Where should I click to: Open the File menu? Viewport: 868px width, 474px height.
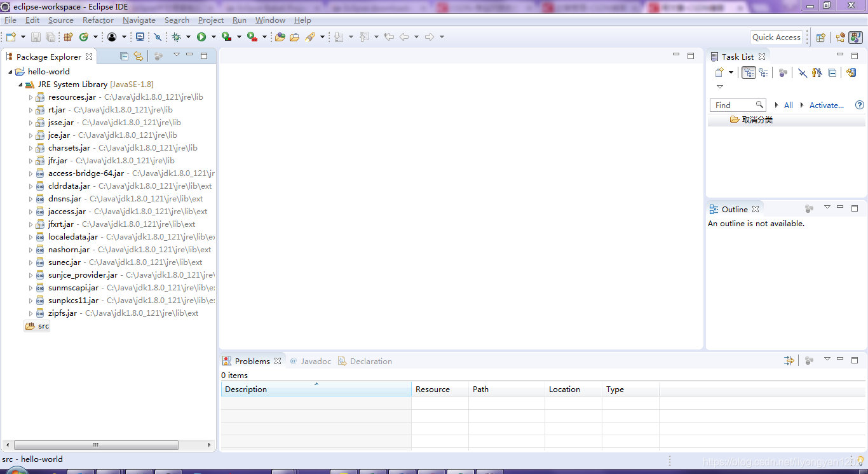pos(10,20)
